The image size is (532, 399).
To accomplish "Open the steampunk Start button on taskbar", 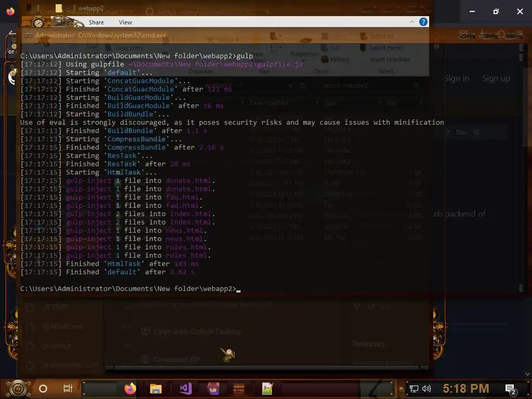I will pos(18,389).
